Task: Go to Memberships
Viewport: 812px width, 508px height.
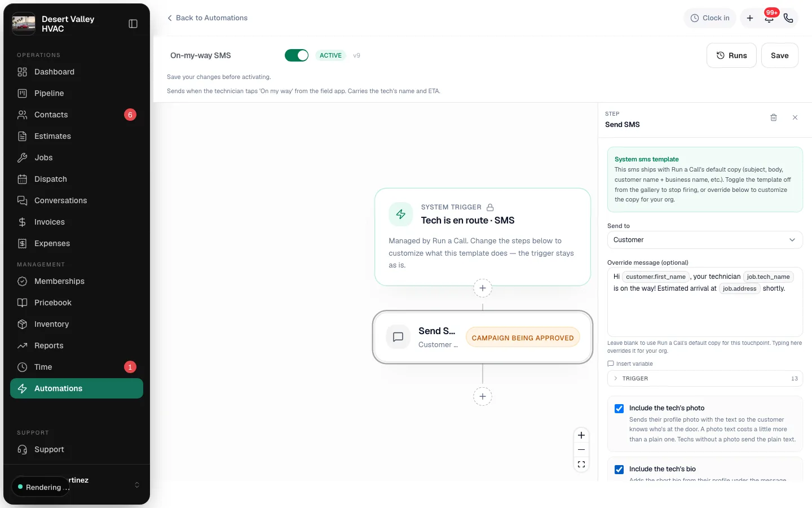Action: coord(77,281)
